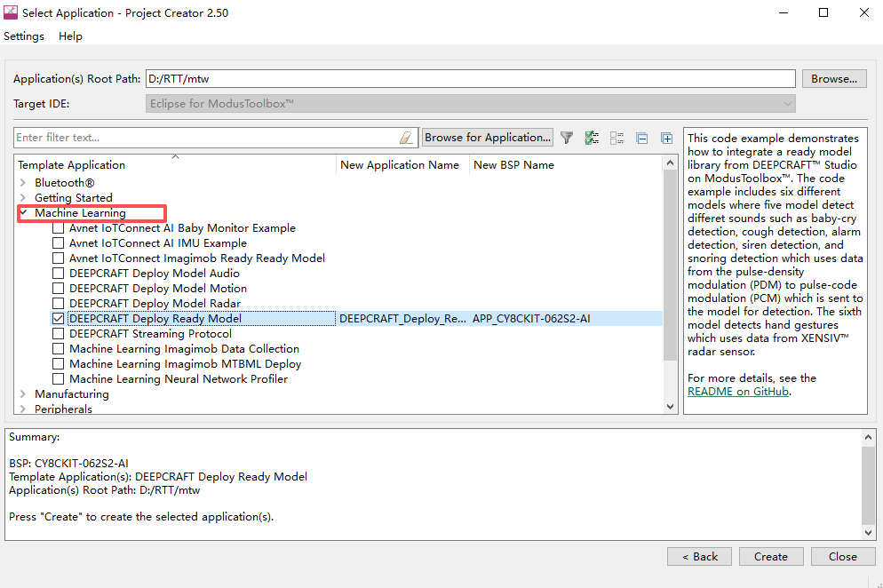This screenshot has height=588, width=883.
Task: Check DEEPCRAFT Deploy Model Motion
Action: point(58,289)
